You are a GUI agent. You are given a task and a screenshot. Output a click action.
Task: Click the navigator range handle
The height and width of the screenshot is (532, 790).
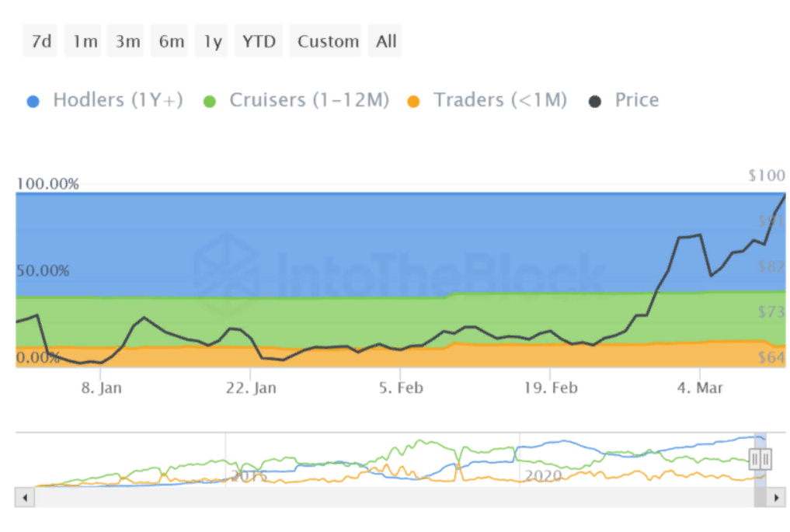click(x=760, y=459)
